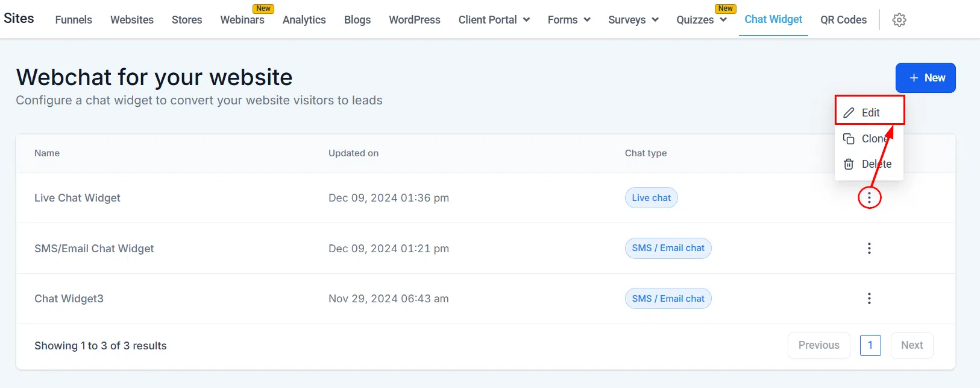
Task: Choose Delete from the context menu
Action: coord(869,164)
